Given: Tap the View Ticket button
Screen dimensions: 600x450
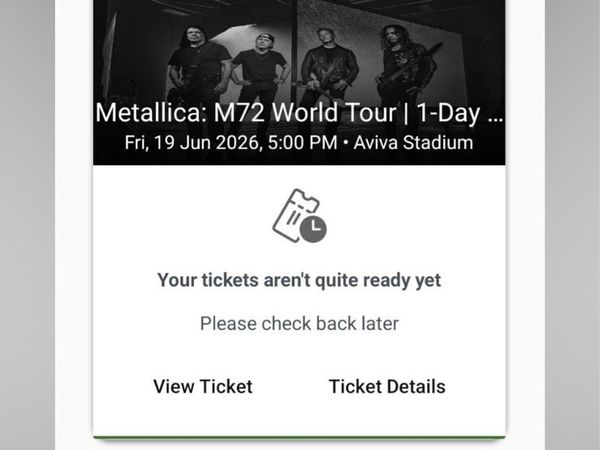Looking at the screenshot, I should (203, 386).
